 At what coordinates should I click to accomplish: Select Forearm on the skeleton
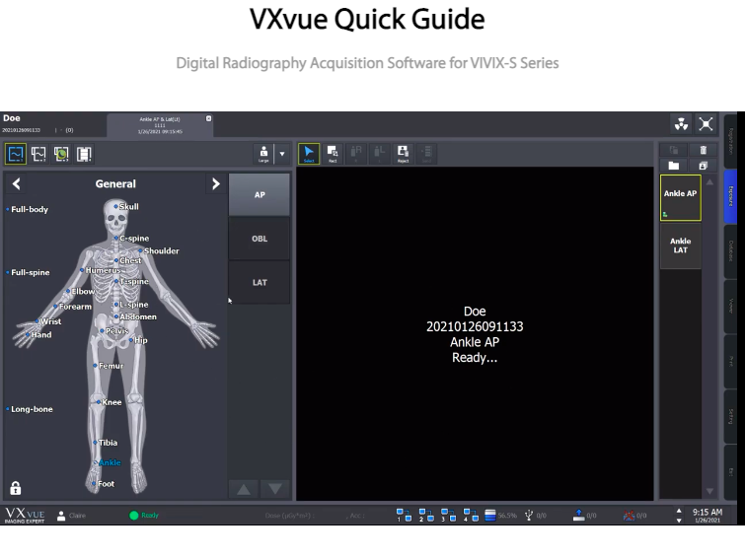click(73, 307)
